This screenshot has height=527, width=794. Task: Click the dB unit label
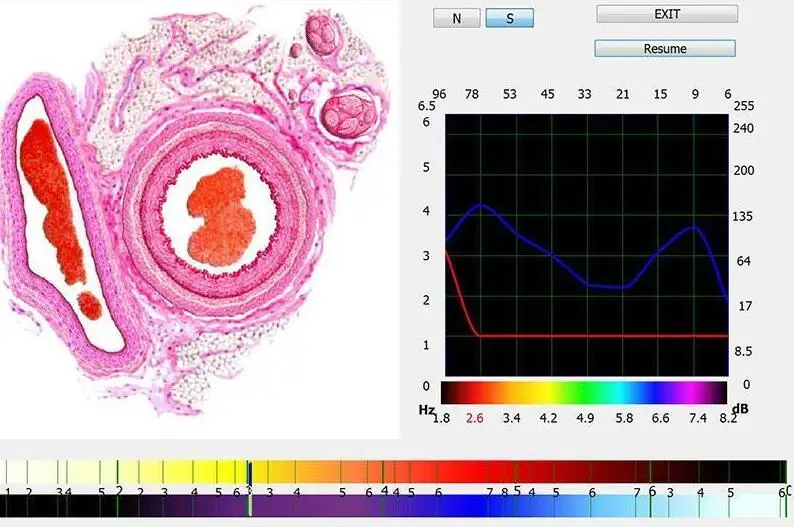[x=740, y=409]
